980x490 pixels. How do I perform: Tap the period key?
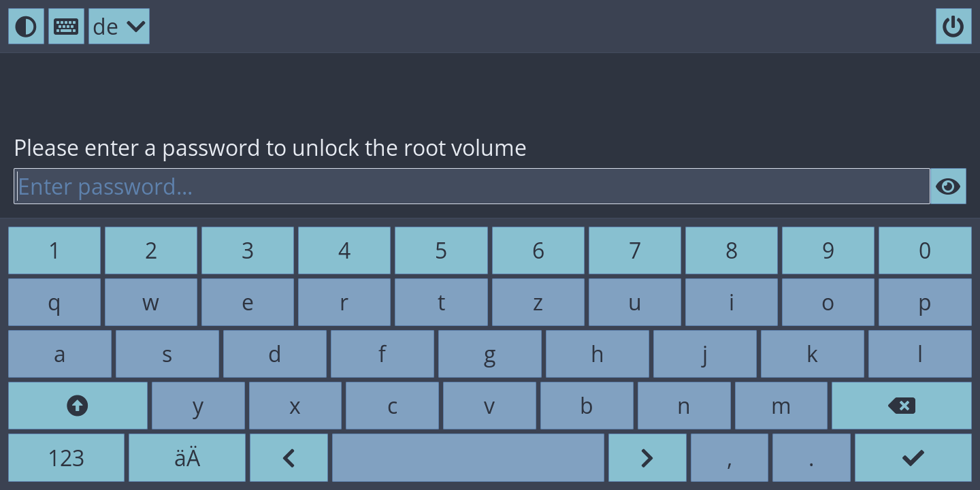(x=811, y=458)
